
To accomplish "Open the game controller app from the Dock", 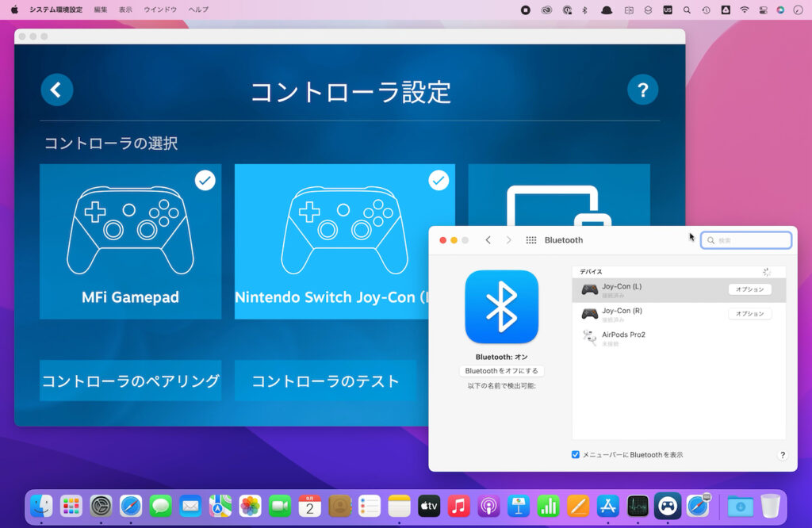I will tap(667, 505).
